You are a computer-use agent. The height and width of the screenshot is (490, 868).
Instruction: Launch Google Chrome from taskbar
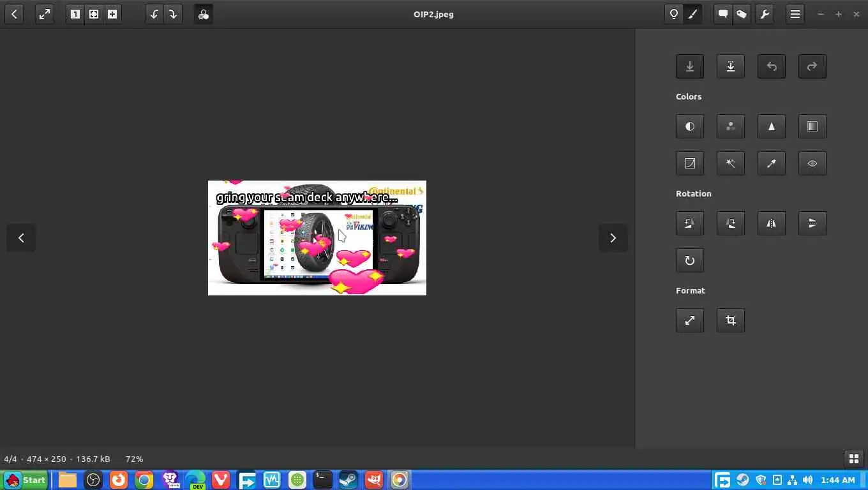click(x=144, y=480)
